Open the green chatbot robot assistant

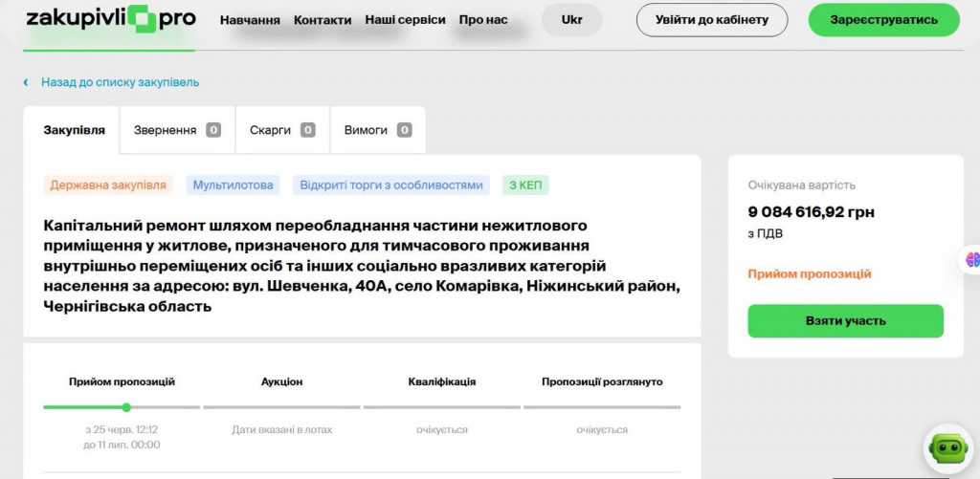click(948, 447)
